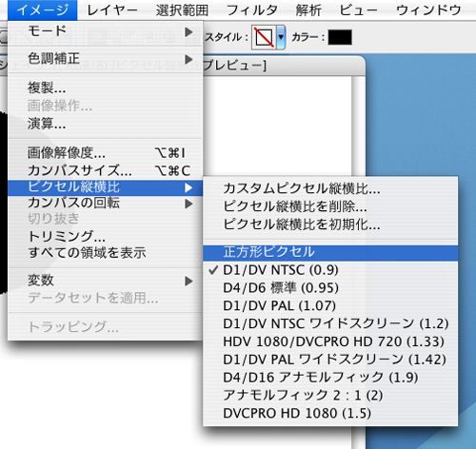
Task: Click カスタムピクセル縦横比... entry
Action: (x=330, y=188)
